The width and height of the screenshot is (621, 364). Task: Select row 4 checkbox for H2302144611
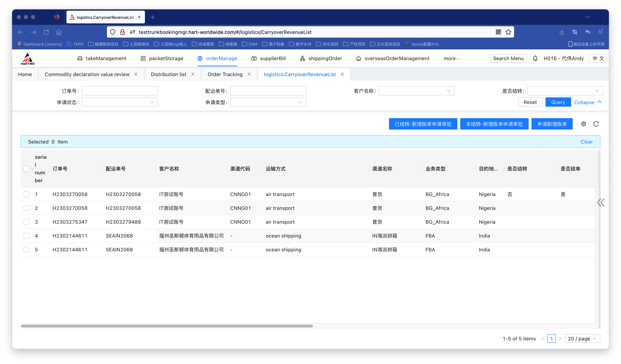coord(26,236)
